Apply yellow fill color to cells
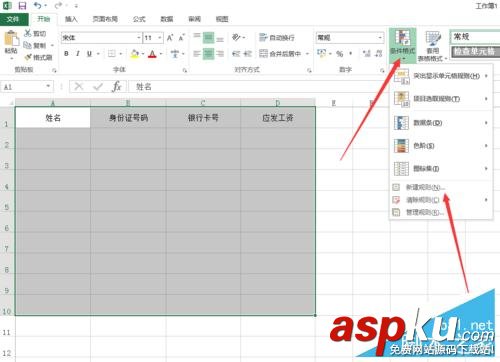500x362 pixels. point(135,53)
